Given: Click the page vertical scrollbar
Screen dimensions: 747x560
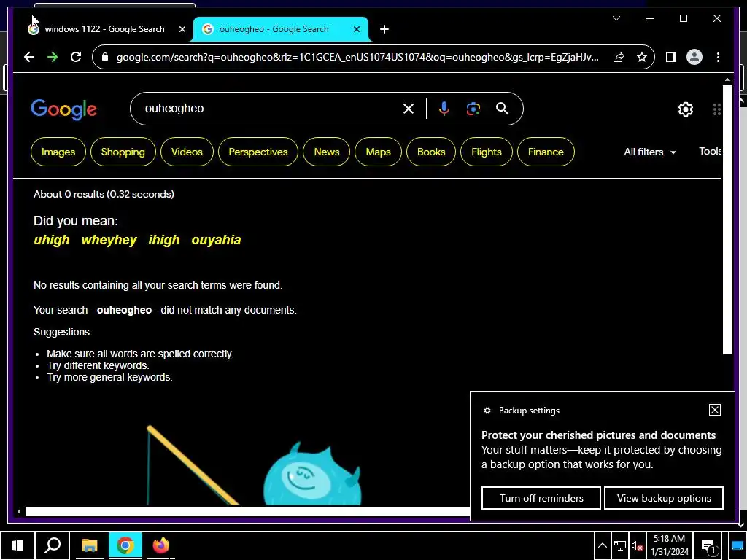Looking at the screenshot, I should (727, 220).
